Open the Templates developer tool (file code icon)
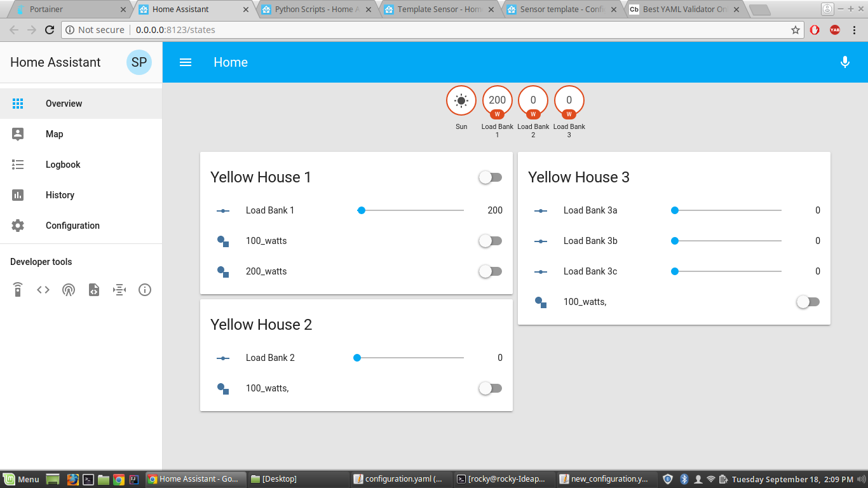The image size is (868, 488). coord(94,290)
